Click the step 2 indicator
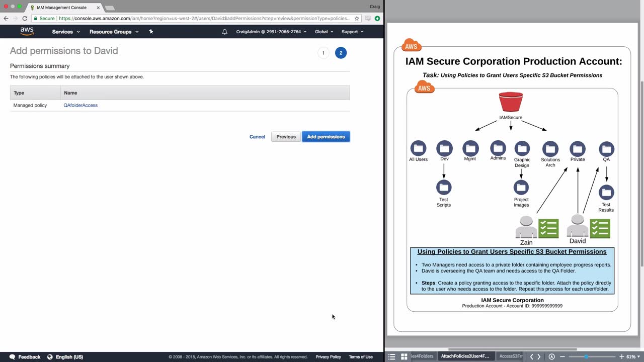644x362 pixels. pyautogui.click(x=341, y=53)
